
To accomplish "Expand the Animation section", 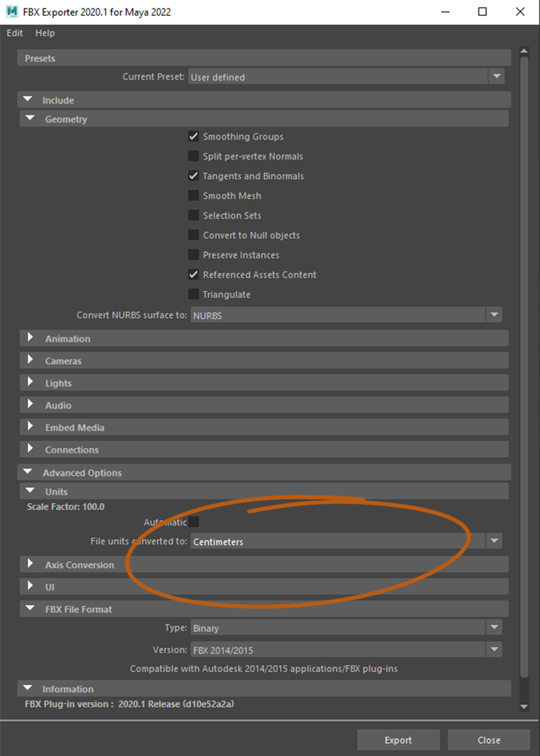I will tap(30, 338).
